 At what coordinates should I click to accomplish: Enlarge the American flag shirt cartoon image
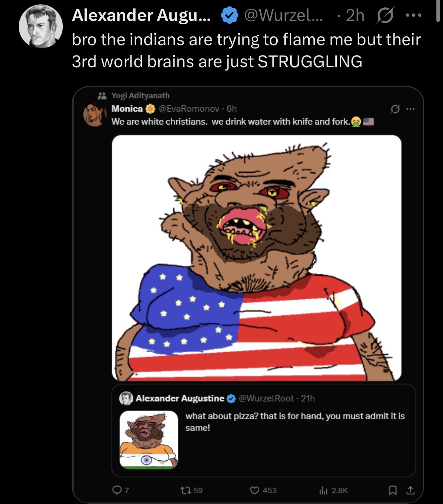(256, 258)
